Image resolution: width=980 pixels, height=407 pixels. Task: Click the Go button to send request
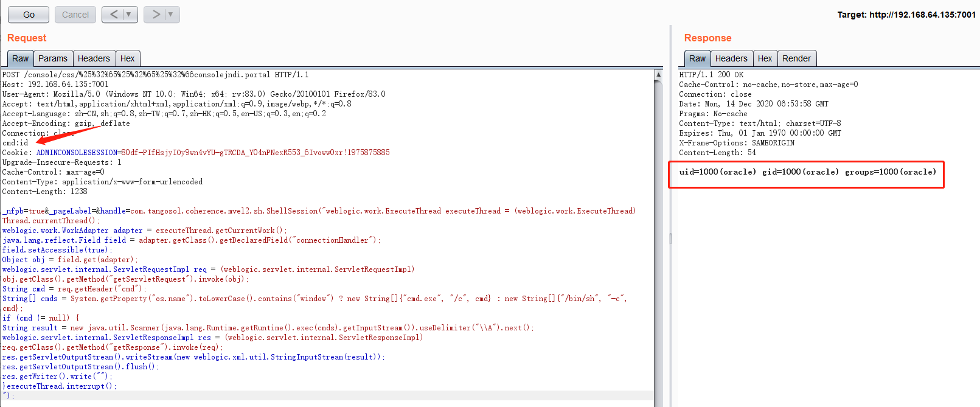(x=29, y=15)
